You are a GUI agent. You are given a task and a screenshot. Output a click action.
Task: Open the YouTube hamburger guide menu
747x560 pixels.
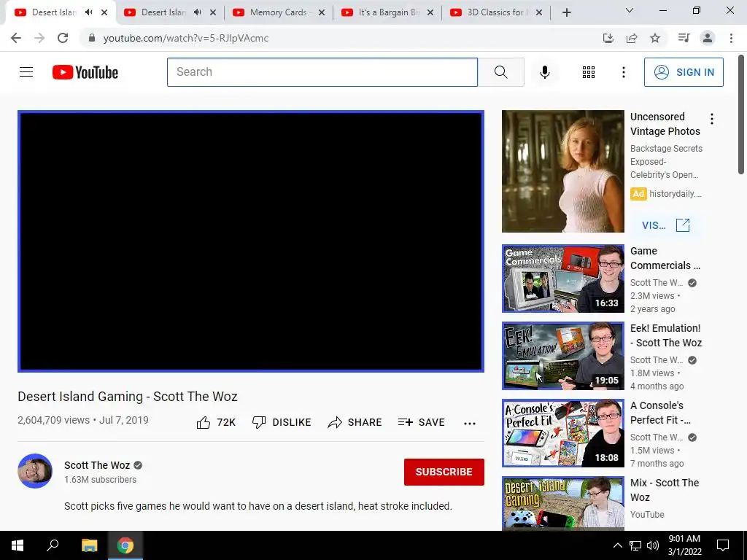click(26, 72)
